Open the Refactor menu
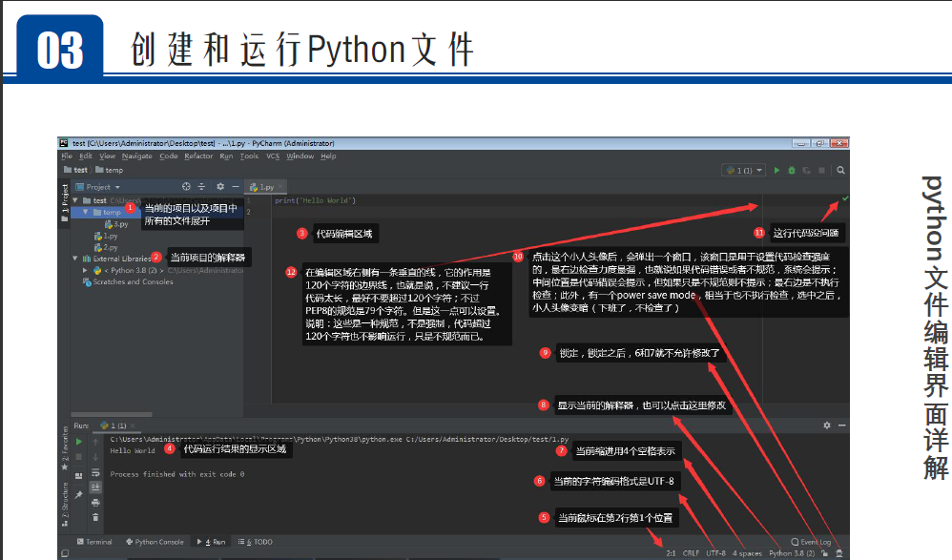Image resolution: width=952 pixels, height=560 pixels. (198, 156)
